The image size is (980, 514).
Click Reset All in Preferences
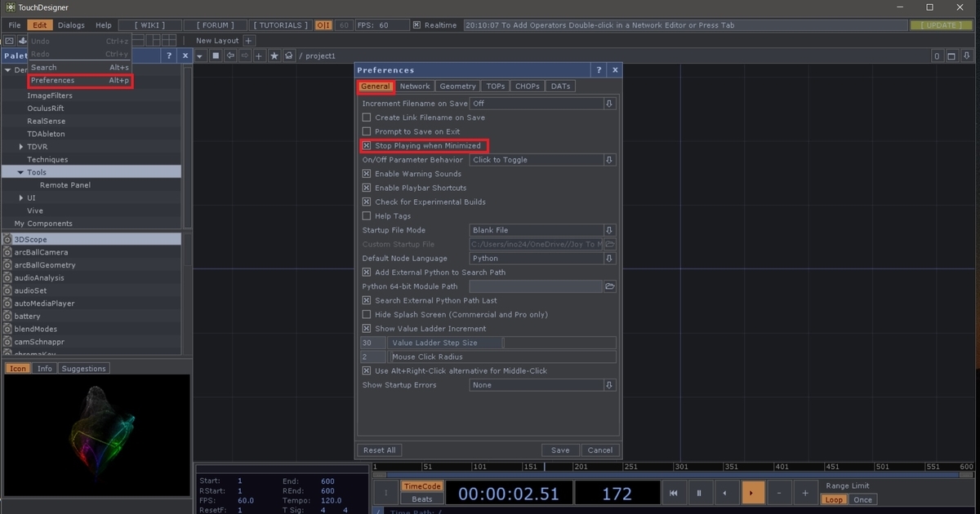(380, 450)
